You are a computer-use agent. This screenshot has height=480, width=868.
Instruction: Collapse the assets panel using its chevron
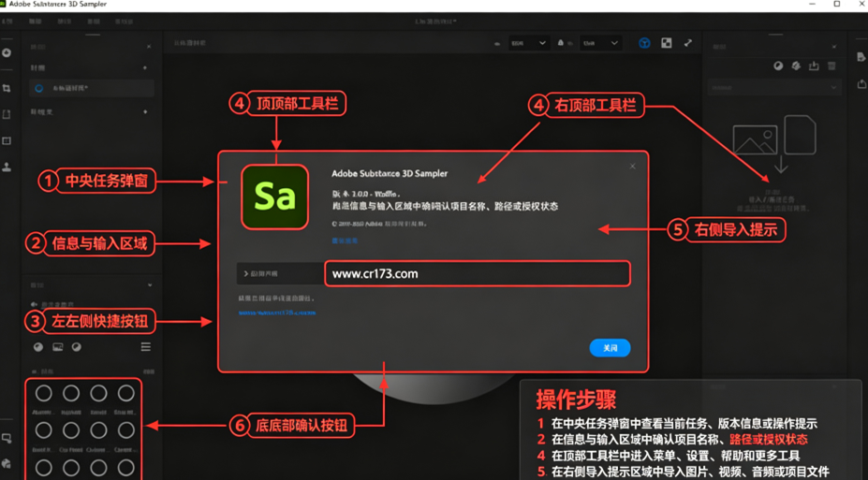[x=150, y=285]
